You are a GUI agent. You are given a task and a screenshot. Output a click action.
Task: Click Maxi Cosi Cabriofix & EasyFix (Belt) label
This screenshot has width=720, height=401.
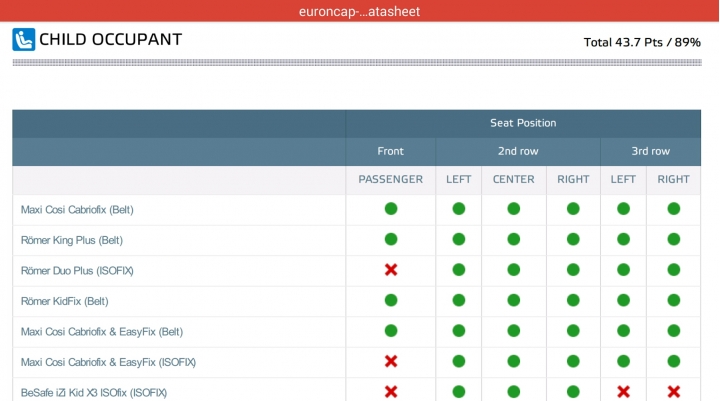coord(102,332)
